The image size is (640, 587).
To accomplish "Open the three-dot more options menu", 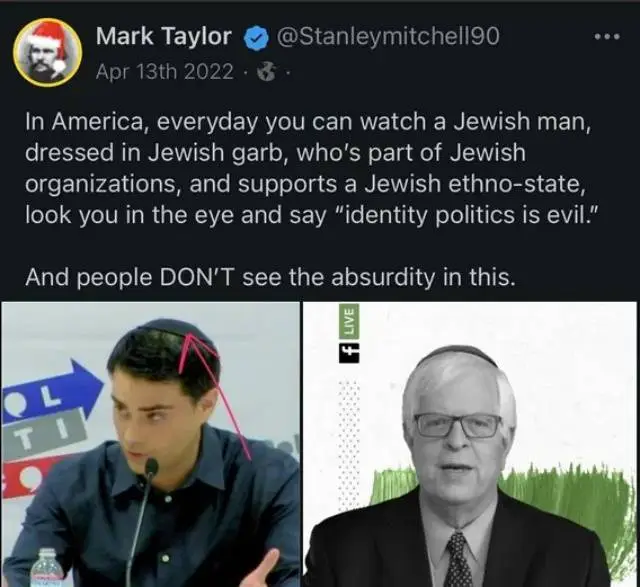I will (607, 37).
